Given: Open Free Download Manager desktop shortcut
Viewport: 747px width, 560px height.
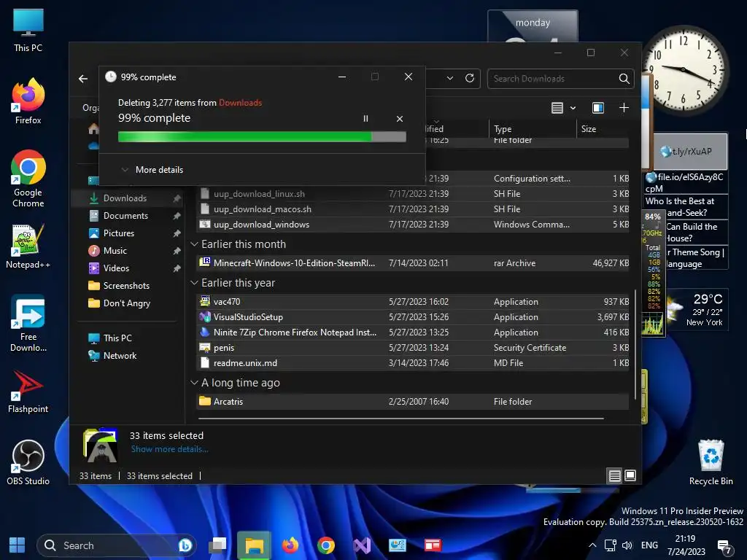Looking at the screenshot, I should click(x=28, y=324).
